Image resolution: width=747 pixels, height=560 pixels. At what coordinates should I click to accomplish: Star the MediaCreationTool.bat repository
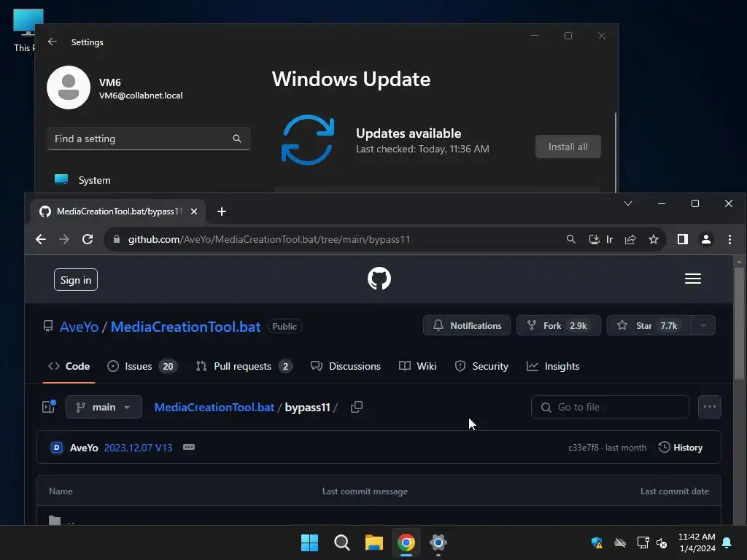(649, 326)
